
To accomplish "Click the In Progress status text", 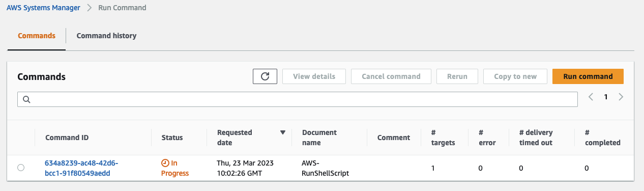I will 175,168.
